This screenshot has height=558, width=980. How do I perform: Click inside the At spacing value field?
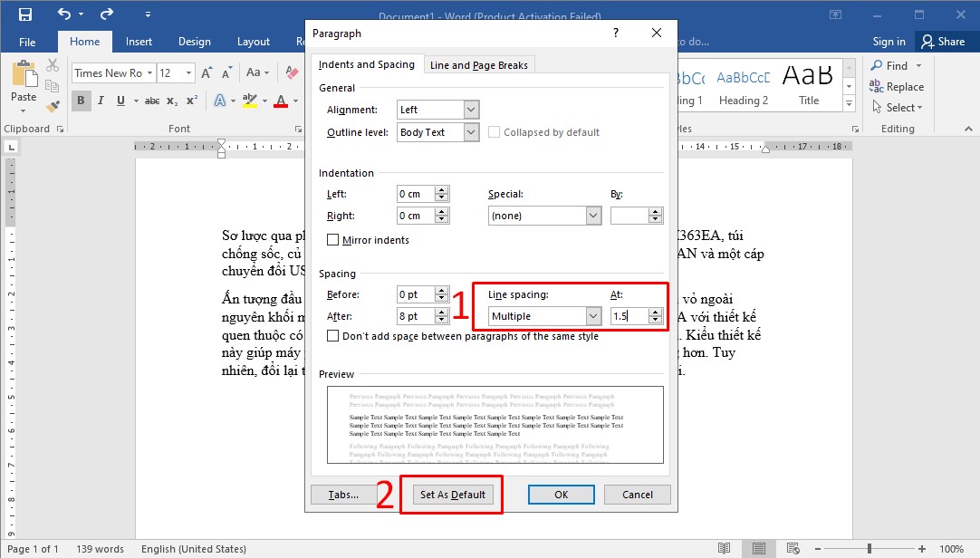click(629, 316)
